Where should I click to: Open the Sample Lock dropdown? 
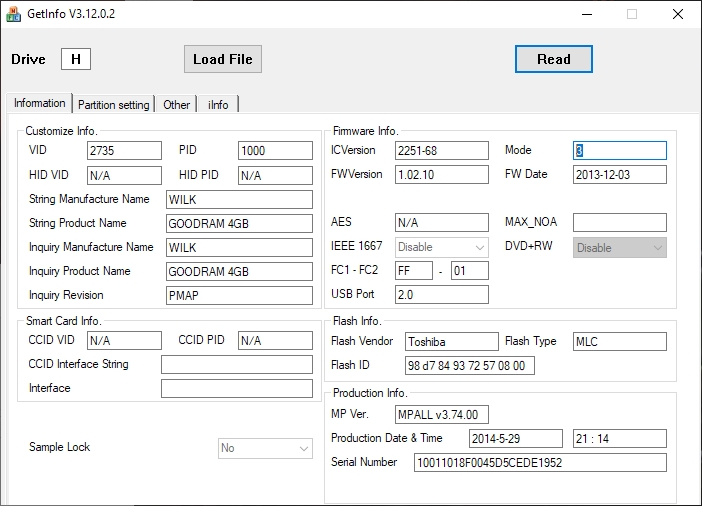(265, 448)
